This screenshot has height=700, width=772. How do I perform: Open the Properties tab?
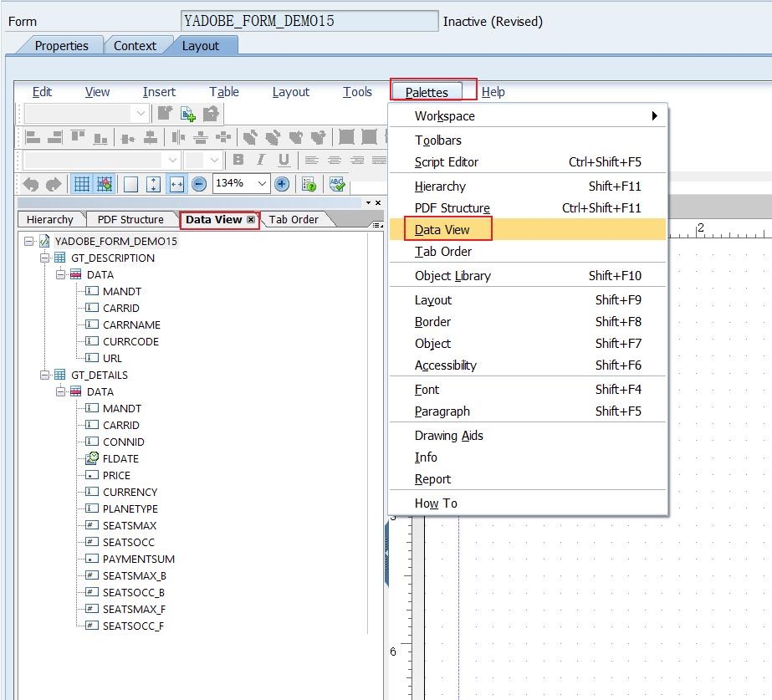click(62, 46)
